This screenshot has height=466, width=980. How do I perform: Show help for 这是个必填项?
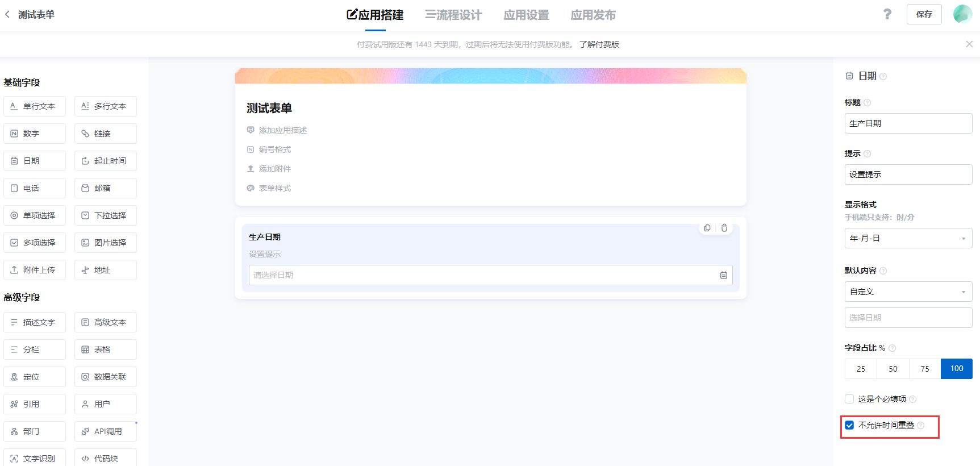[x=913, y=399]
